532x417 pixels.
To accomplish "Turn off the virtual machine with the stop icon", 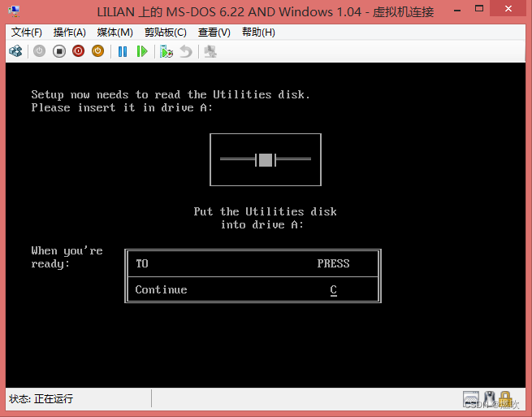I will (59, 51).
